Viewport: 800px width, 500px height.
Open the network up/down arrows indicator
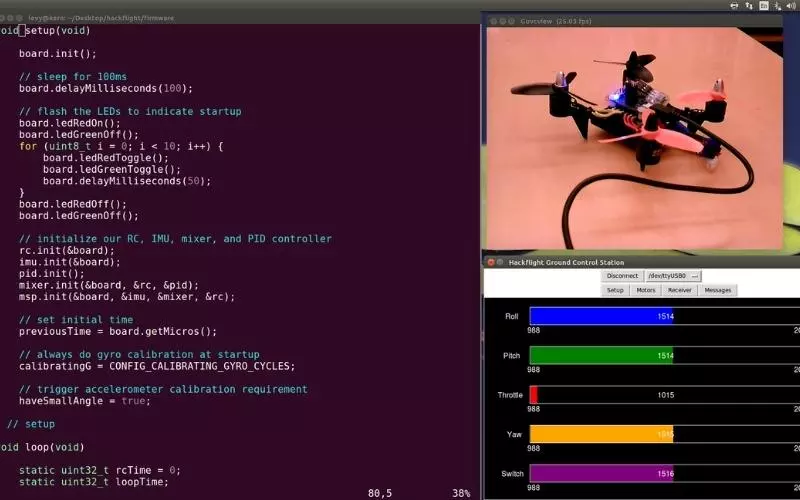click(748, 6)
